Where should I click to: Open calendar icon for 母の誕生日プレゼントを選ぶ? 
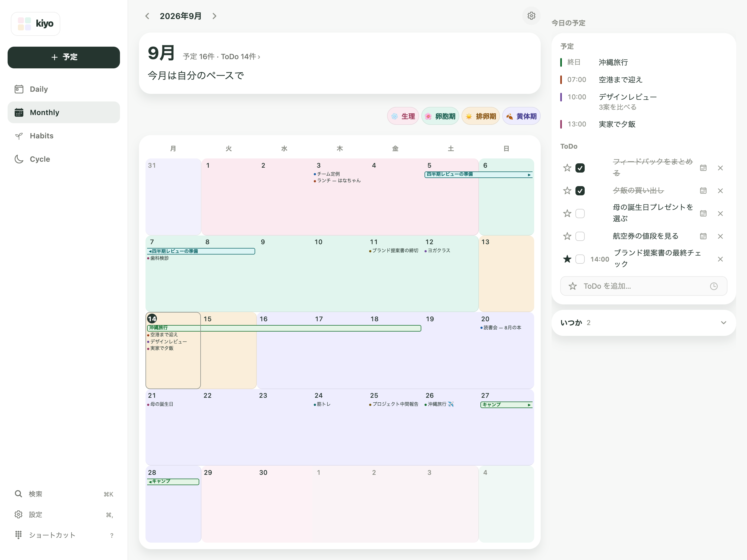(703, 213)
